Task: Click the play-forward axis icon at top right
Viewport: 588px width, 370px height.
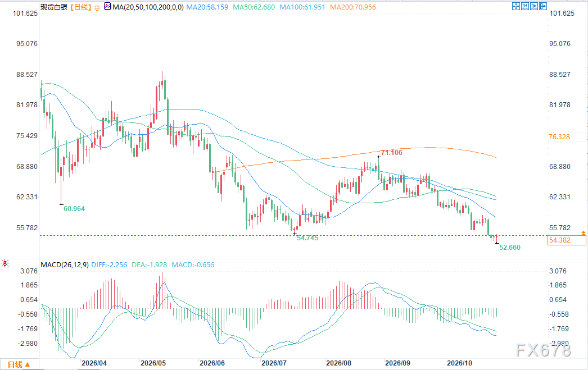Action: tap(534, 6)
